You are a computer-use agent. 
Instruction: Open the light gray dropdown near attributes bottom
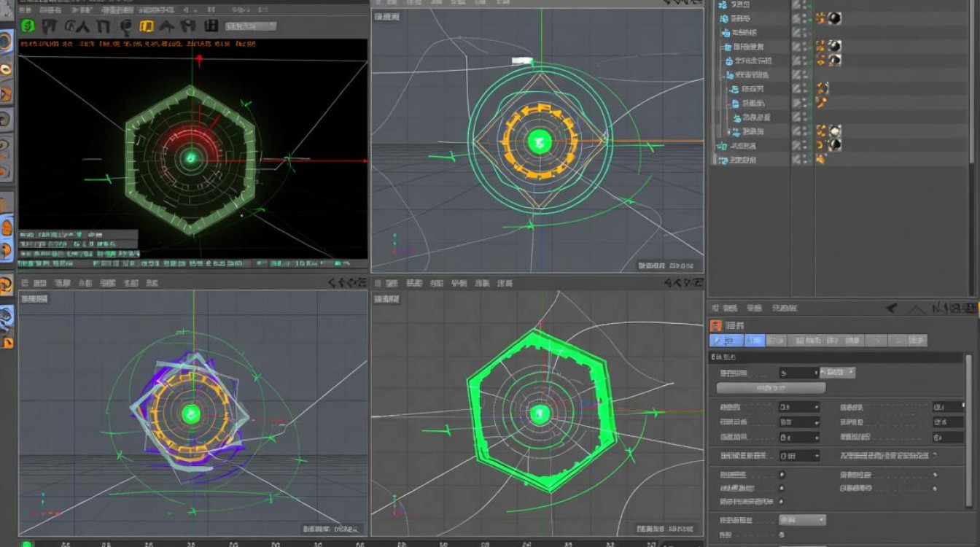pyautogui.click(x=801, y=520)
